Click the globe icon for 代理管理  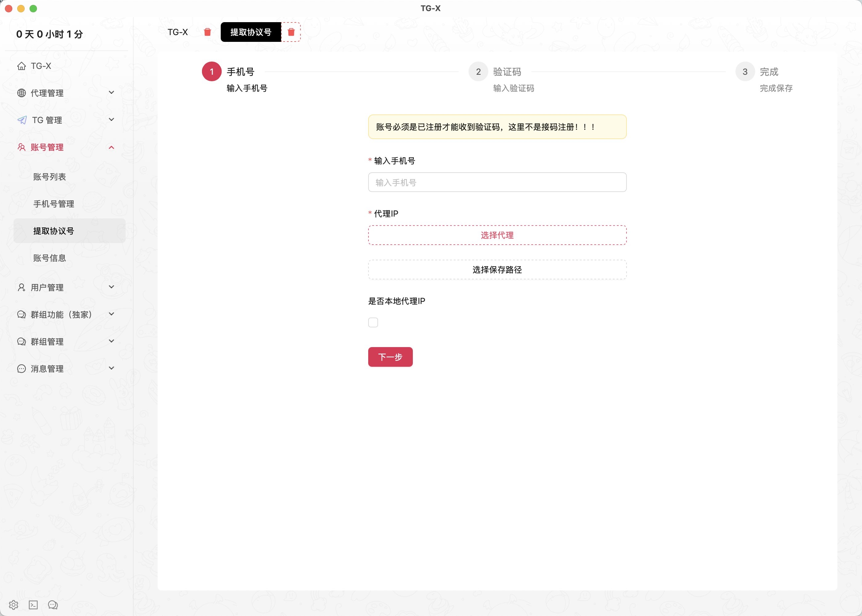pos(22,93)
